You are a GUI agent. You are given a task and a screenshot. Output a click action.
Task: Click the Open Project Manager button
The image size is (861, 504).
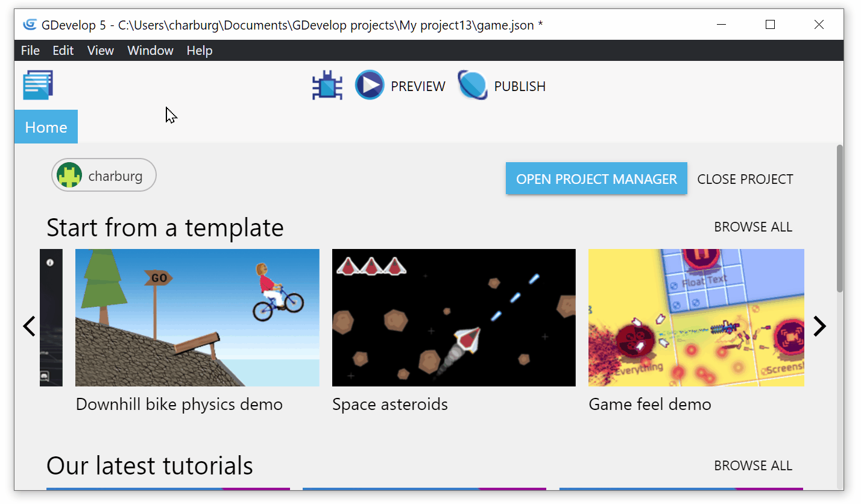tap(596, 179)
